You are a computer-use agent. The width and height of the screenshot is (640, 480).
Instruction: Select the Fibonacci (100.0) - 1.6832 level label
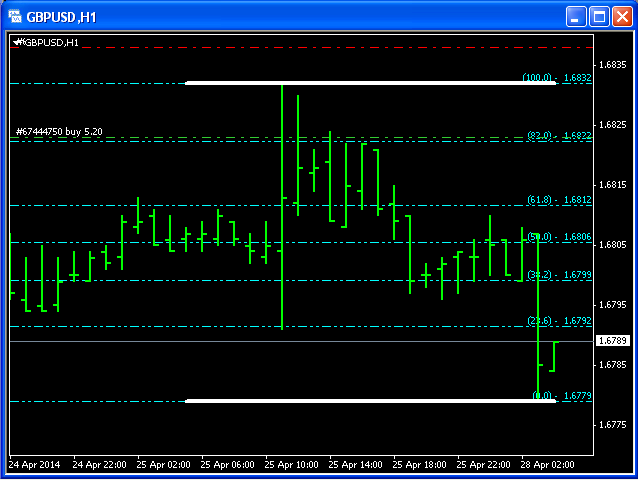click(x=557, y=78)
